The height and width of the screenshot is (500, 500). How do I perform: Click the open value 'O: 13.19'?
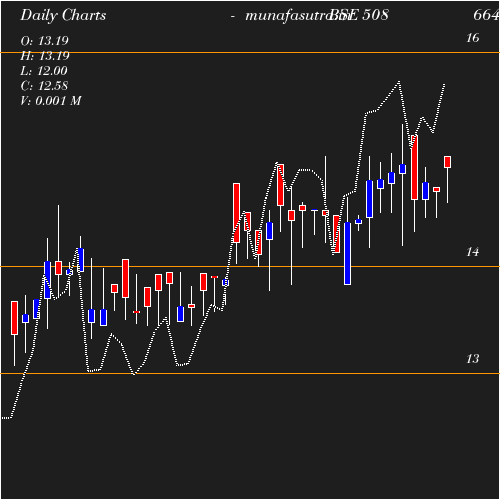[x=45, y=41]
